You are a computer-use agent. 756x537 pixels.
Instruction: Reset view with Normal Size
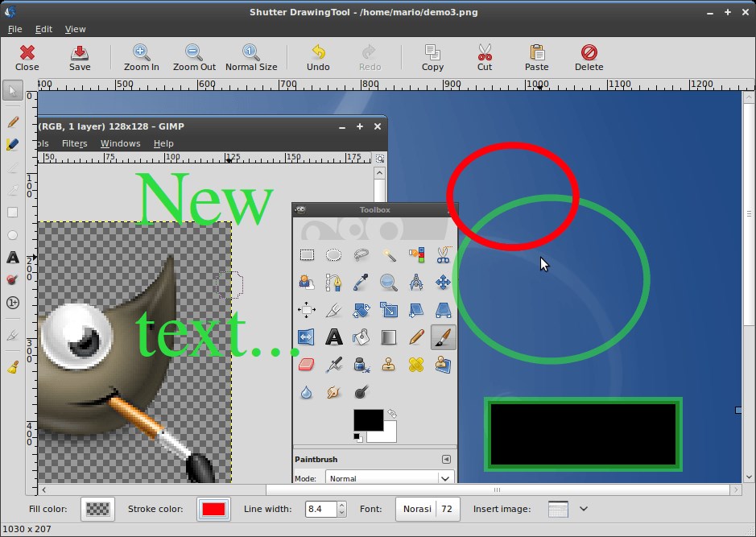251,57
